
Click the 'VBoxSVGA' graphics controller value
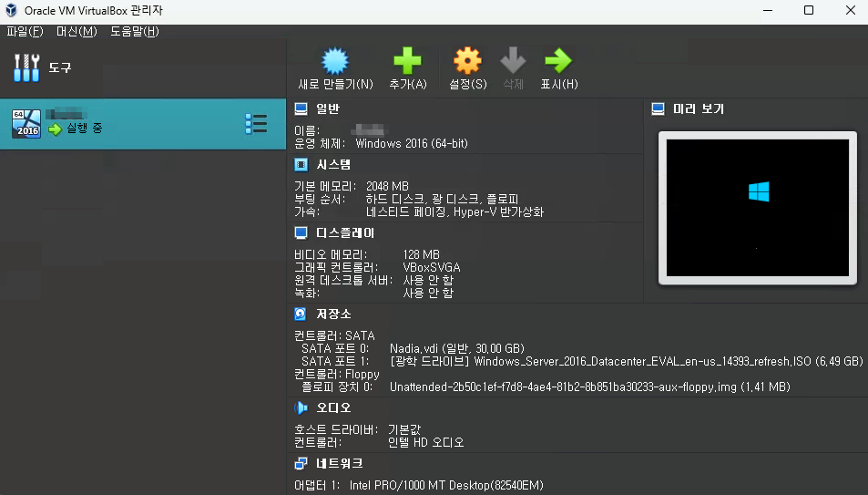pyautogui.click(x=431, y=267)
